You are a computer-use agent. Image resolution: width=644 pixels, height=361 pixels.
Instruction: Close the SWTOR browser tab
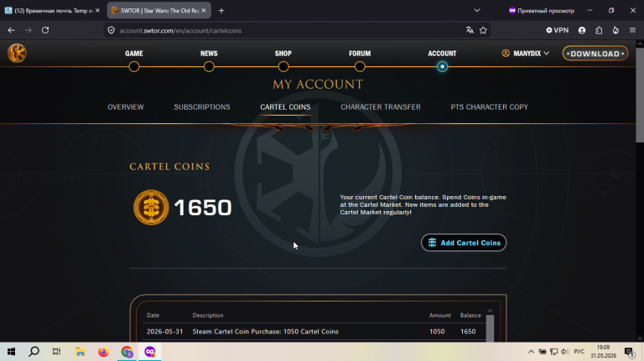204,11
